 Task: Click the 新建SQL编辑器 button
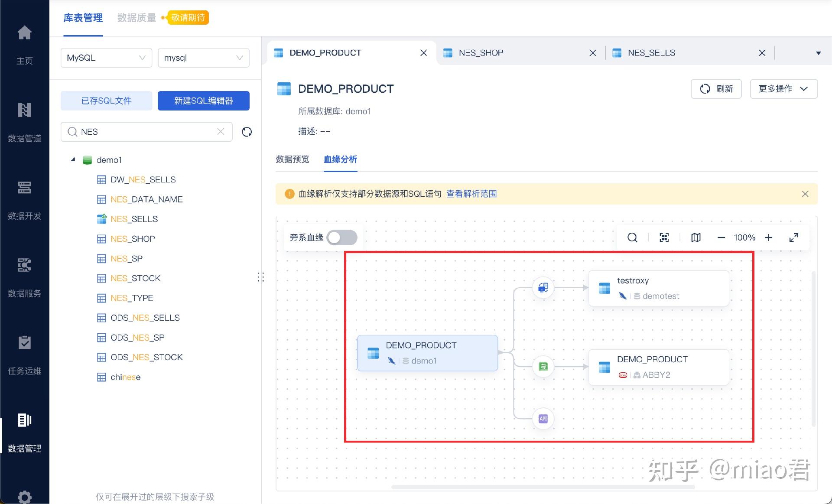(203, 101)
